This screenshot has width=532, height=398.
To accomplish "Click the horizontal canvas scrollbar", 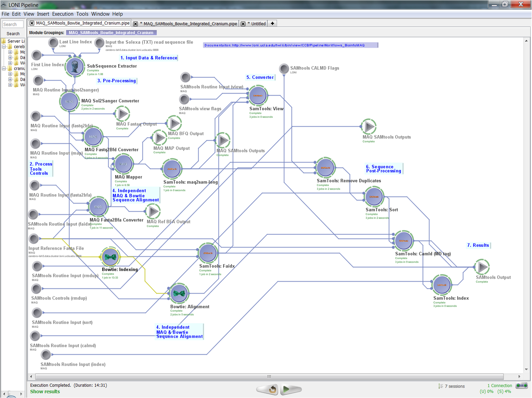I will click(x=269, y=376).
